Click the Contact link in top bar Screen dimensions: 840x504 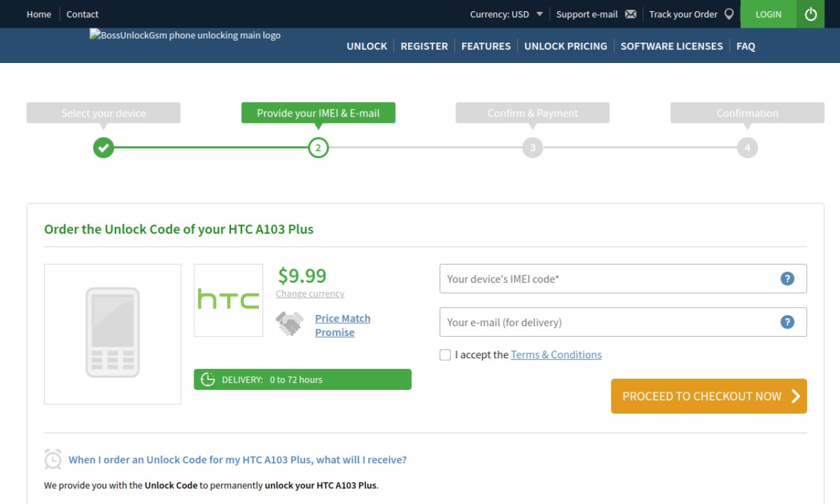point(82,14)
